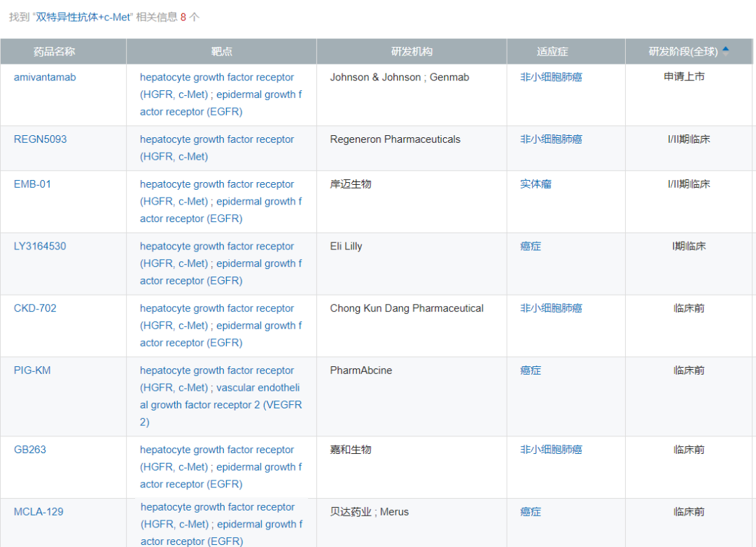
Task: Select the 贝达药业 ; Merus cell
Action: point(412,523)
